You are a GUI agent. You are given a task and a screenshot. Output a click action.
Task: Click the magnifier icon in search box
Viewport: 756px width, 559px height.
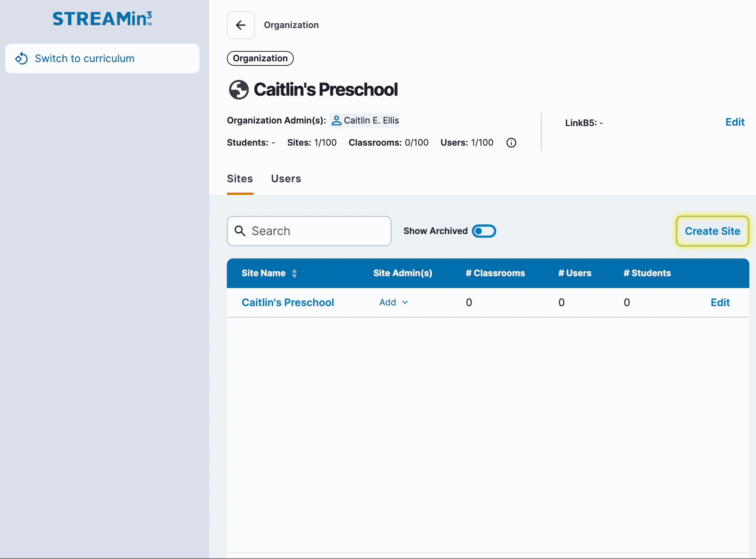pos(240,231)
